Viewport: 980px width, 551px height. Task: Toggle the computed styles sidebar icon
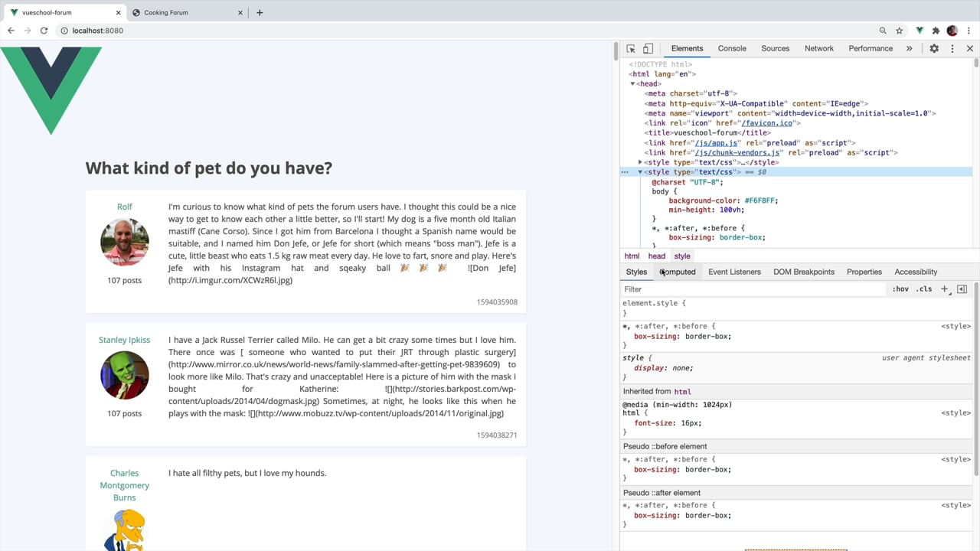[x=962, y=289]
